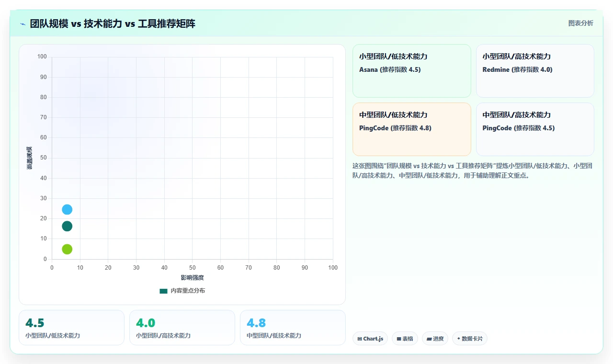Toggle the 内容重点分布 legend item
The height and width of the screenshot is (364, 613).
(x=182, y=291)
